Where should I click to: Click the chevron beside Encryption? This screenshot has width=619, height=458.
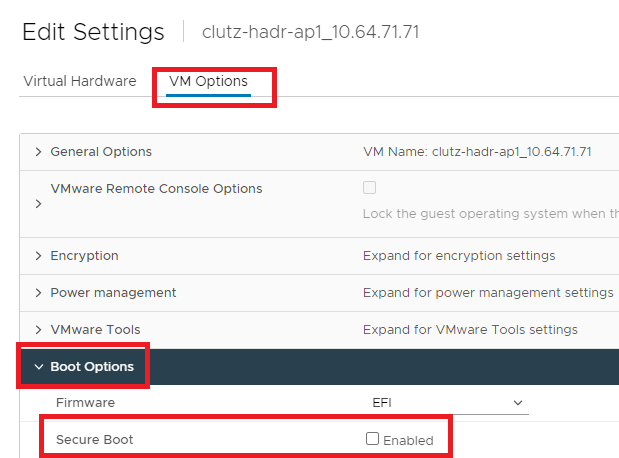(38, 256)
